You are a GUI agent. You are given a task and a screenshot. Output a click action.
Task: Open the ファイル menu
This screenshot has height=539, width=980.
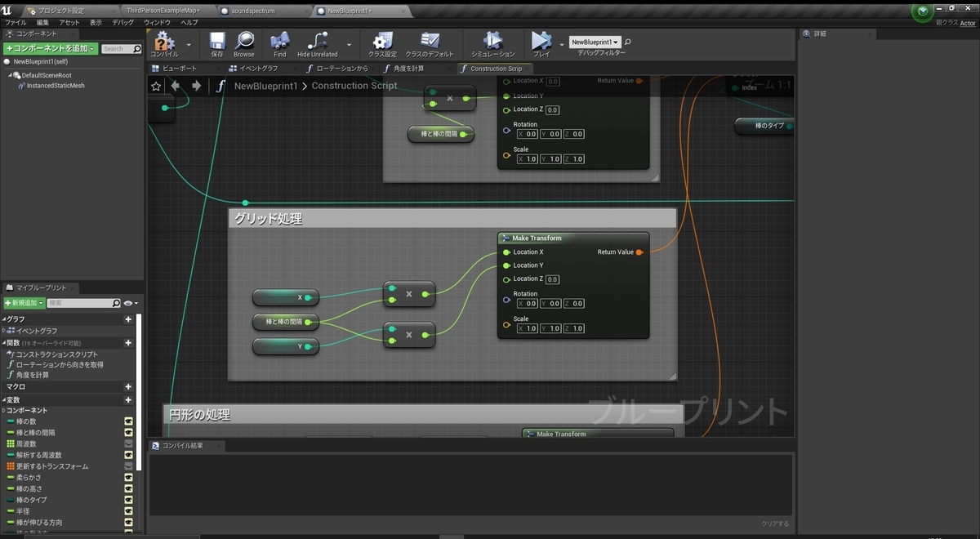click(16, 23)
